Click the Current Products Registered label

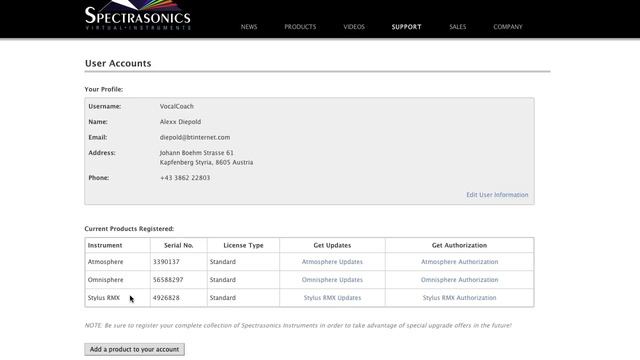129,229
